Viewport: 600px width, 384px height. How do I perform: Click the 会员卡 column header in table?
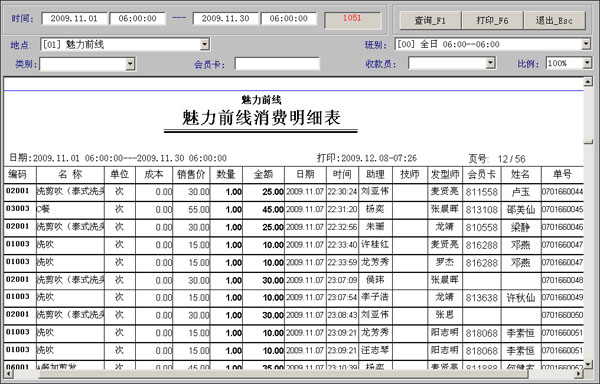482,174
